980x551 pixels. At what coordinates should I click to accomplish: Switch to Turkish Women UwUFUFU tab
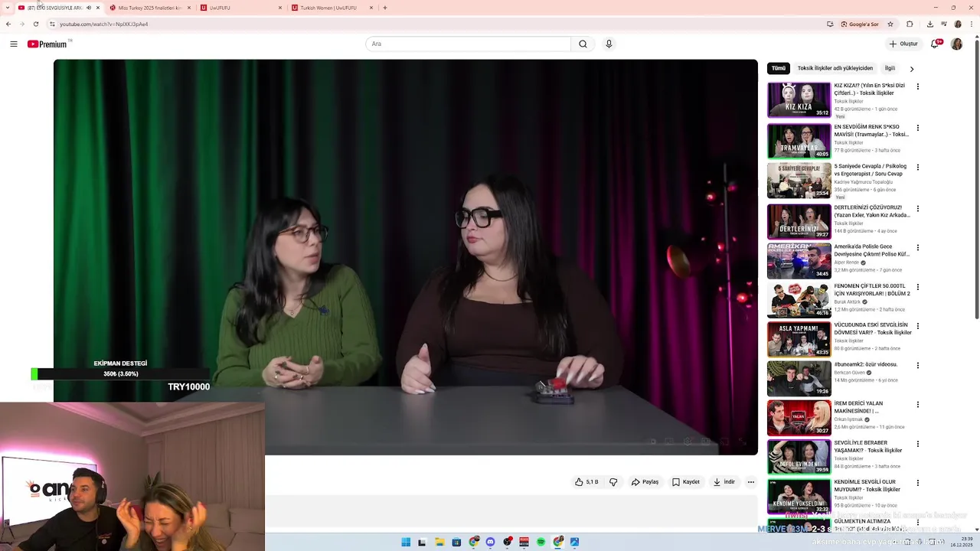pos(332,8)
